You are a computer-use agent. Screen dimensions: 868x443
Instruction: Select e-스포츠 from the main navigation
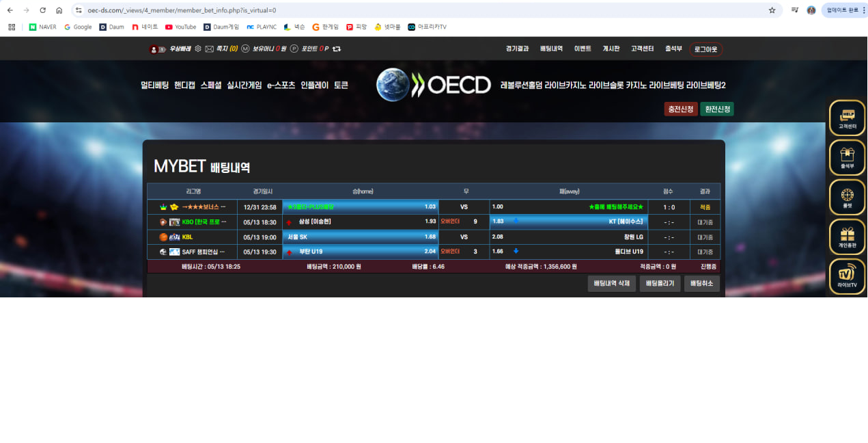click(281, 85)
